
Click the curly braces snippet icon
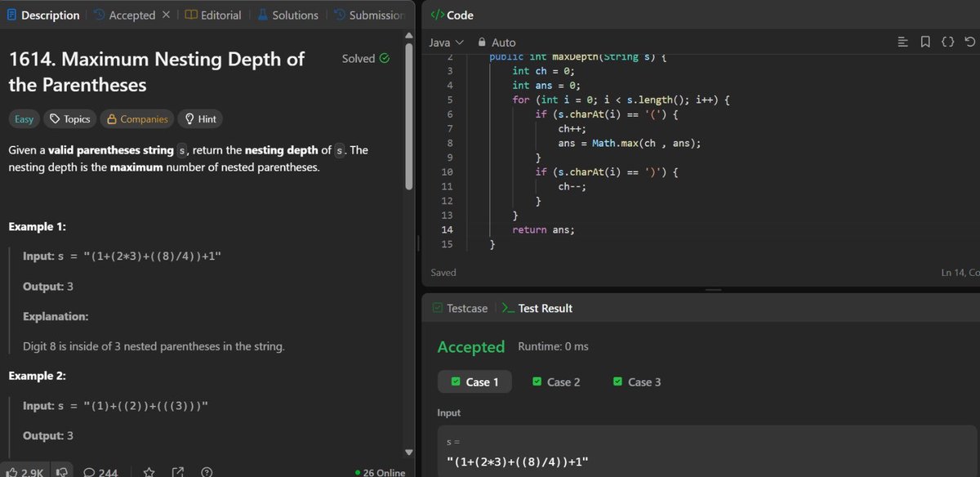[947, 42]
